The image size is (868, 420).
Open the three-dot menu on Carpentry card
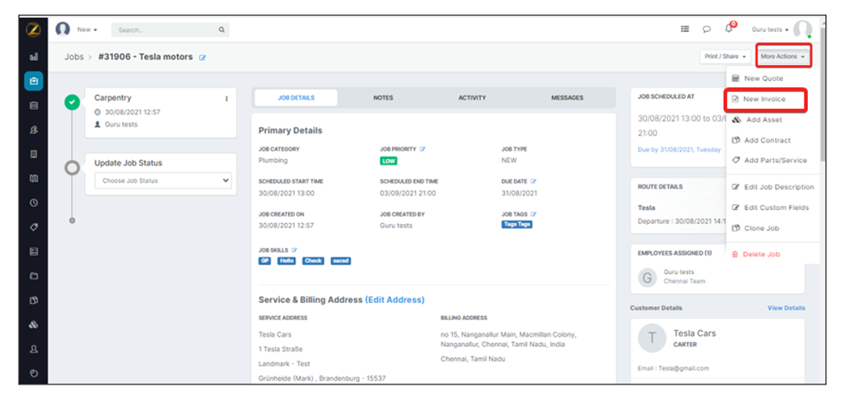[226, 99]
